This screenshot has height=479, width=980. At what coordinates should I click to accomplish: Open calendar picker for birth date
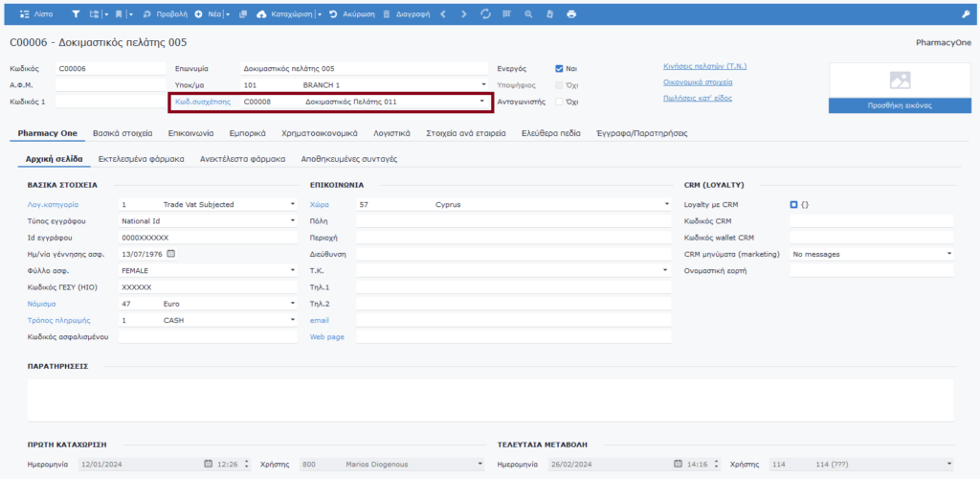pyautogui.click(x=171, y=254)
